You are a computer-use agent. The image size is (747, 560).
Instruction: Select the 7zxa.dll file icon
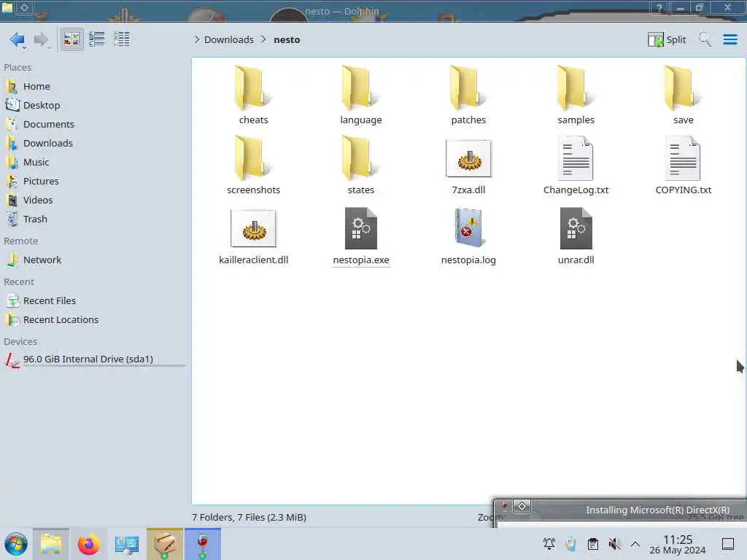(468, 158)
